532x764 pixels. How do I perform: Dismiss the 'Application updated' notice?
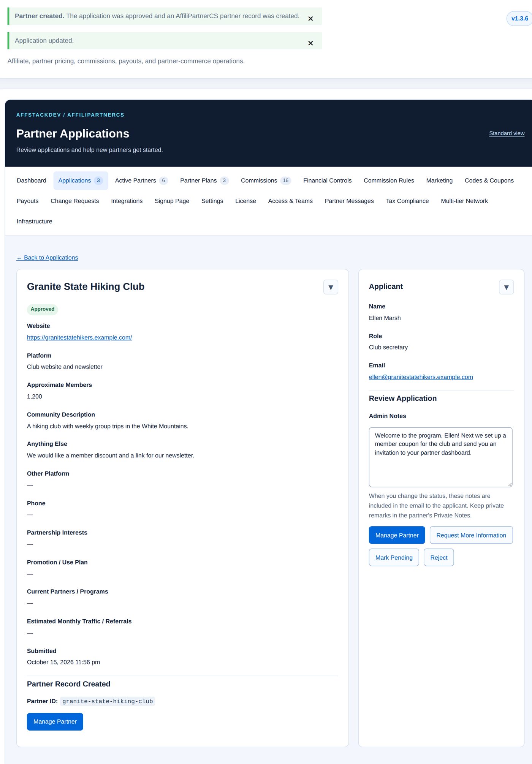click(x=310, y=43)
